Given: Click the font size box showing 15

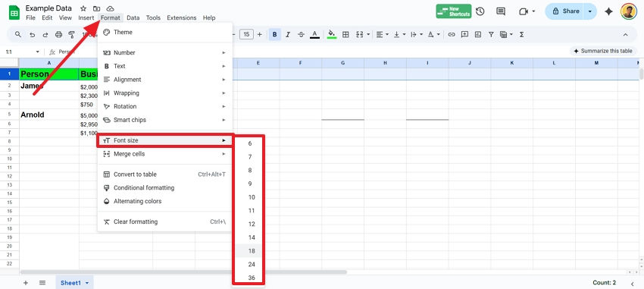Looking at the screenshot, I should pos(246,35).
